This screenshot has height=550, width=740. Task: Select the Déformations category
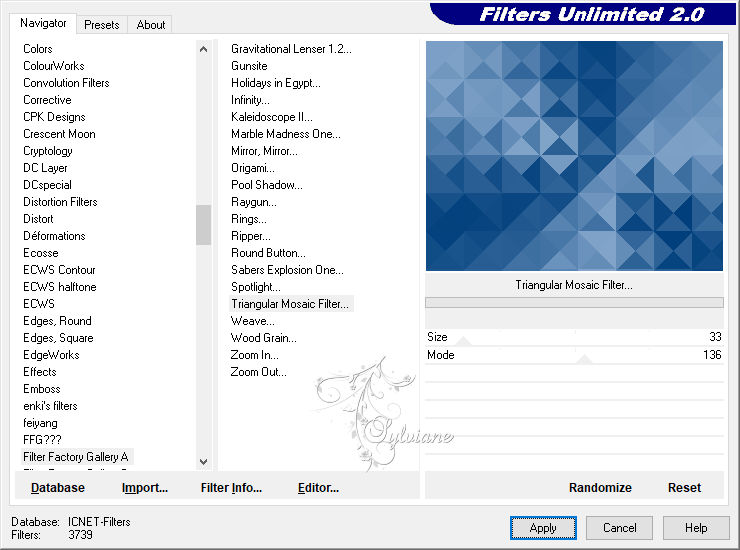[54, 236]
